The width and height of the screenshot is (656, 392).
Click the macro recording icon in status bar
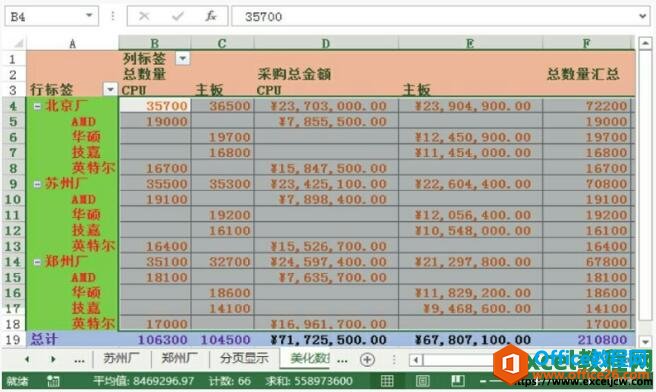click(53, 381)
